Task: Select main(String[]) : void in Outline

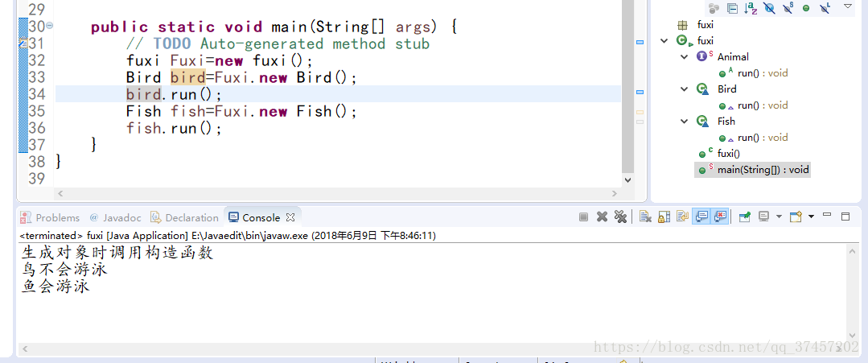Action: tap(763, 170)
